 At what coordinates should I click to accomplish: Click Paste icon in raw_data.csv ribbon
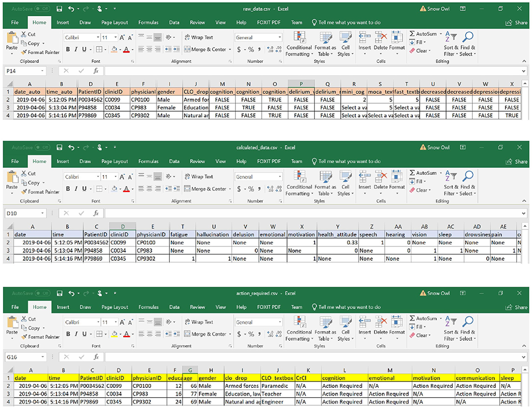pos(12,38)
